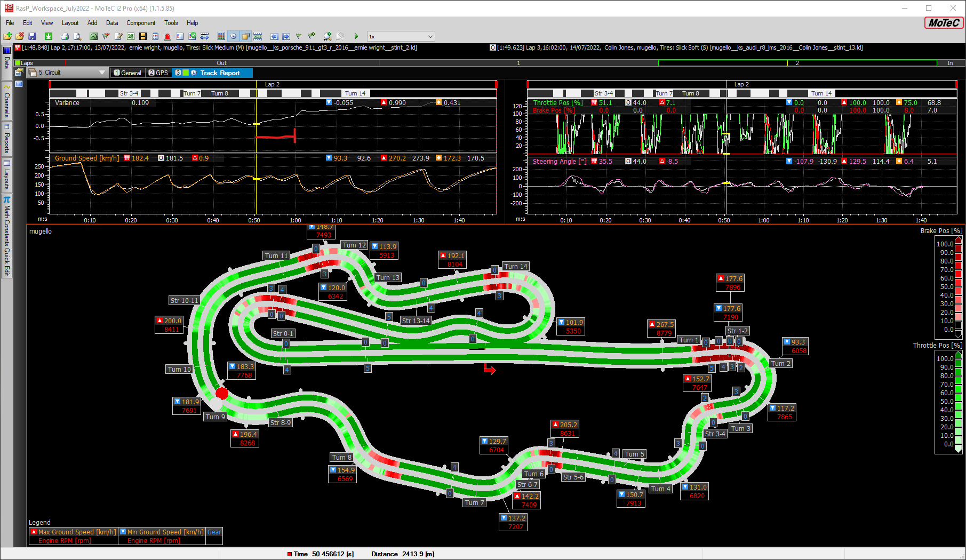Open the Channels side panel tab

(x=7, y=101)
